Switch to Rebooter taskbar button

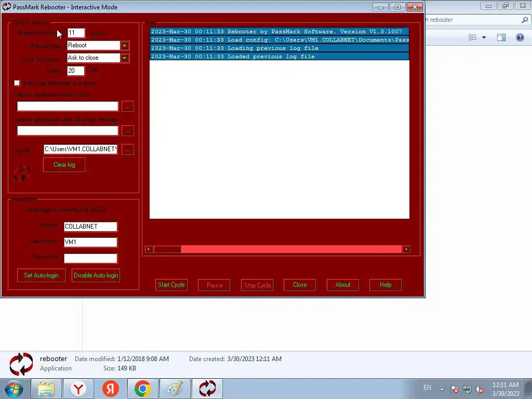click(207, 389)
